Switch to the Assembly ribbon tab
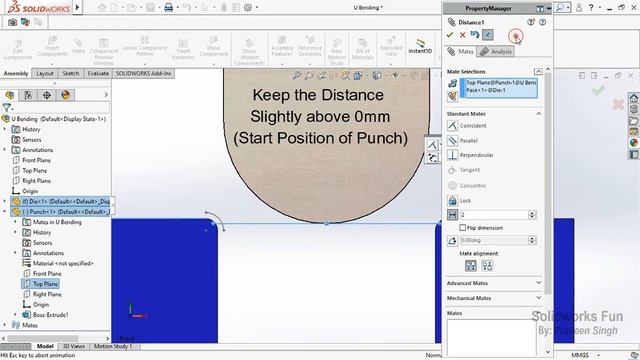The image size is (640, 360). pyautogui.click(x=16, y=73)
